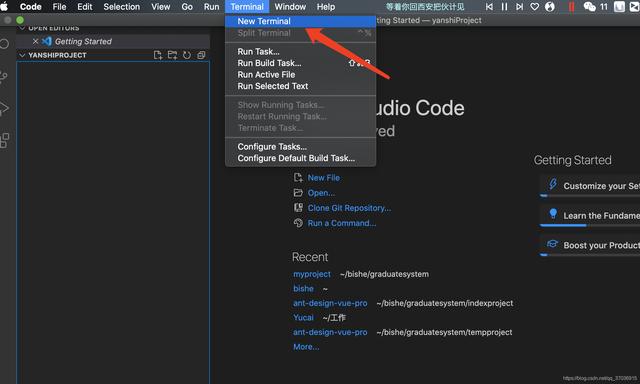Open the Search activity bar icon

tap(4, 44)
